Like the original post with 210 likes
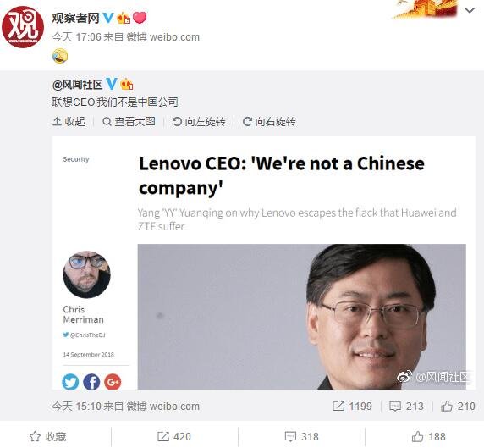The width and height of the screenshot is (484, 448). pyautogui.click(x=458, y=406)
